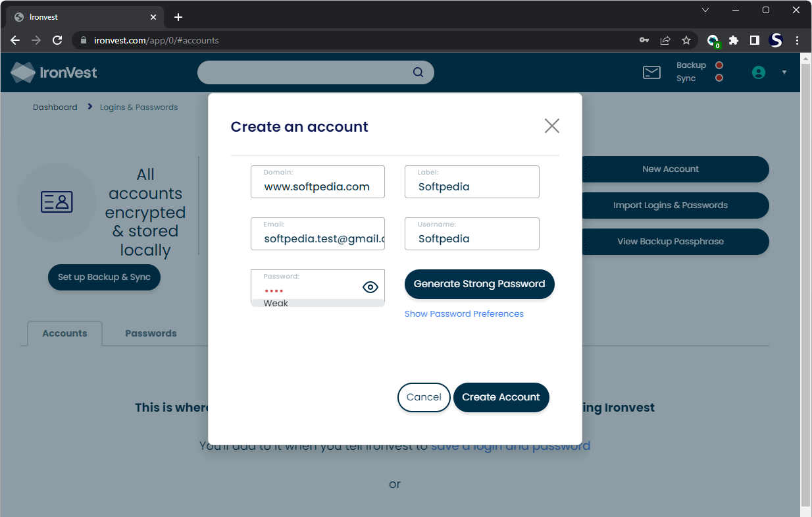Click the site lock icon

pos(83,40)
